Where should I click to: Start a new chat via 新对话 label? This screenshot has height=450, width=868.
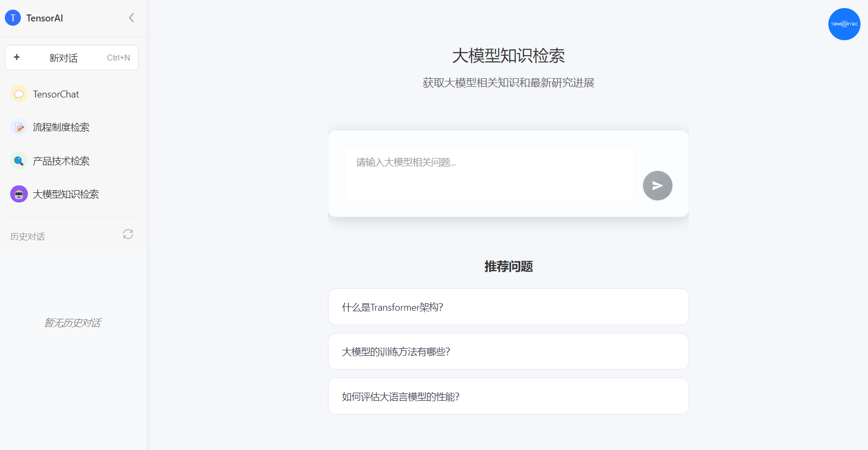click(63, 58)
